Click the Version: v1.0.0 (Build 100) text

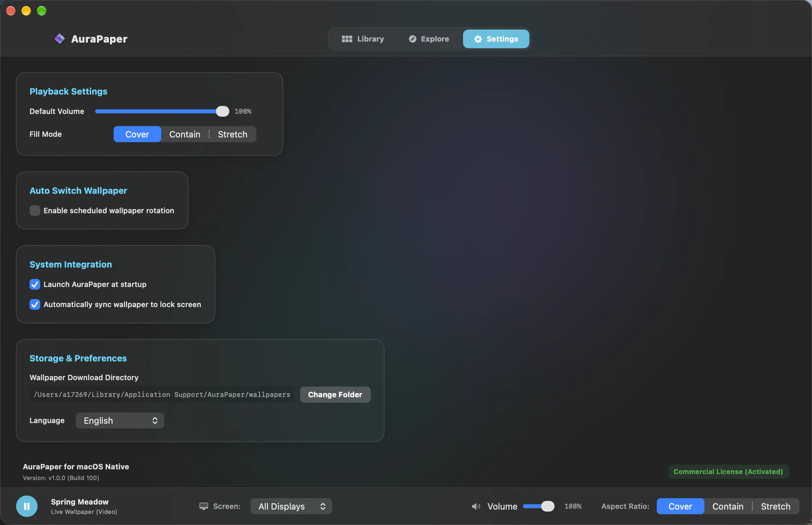click(x=61, y=478)
